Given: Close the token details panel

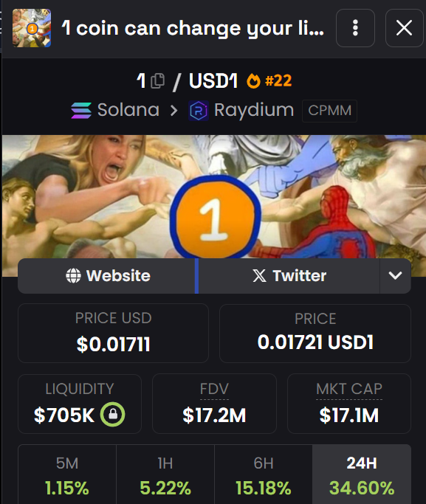Looking at the screenshot, I should (404, 28).
